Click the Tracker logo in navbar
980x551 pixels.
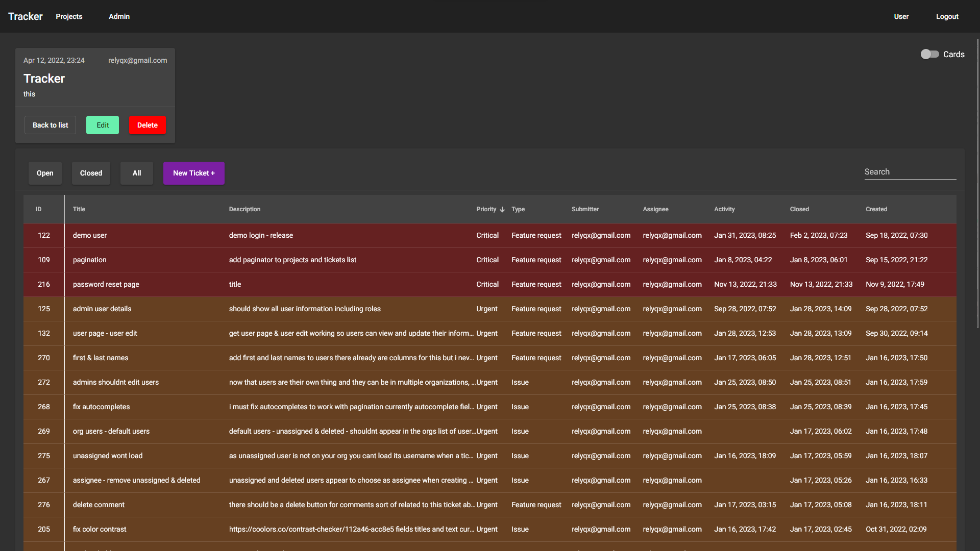pos(26,16)
